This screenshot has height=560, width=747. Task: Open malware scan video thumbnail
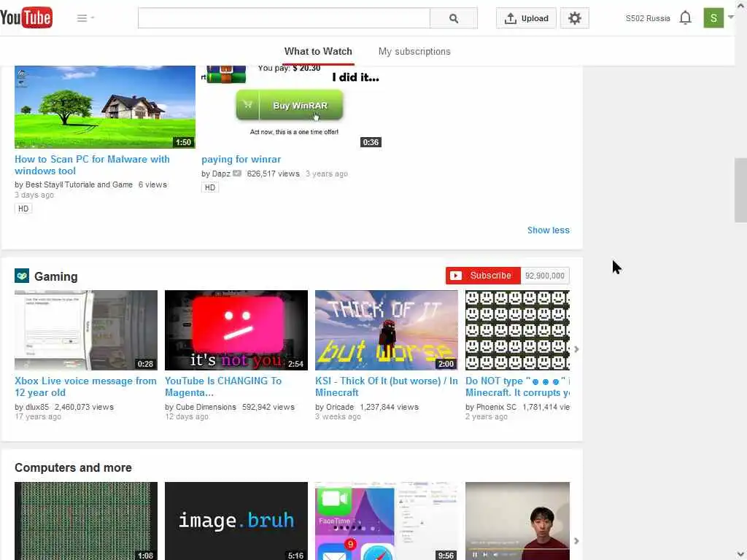coord(105,107)
